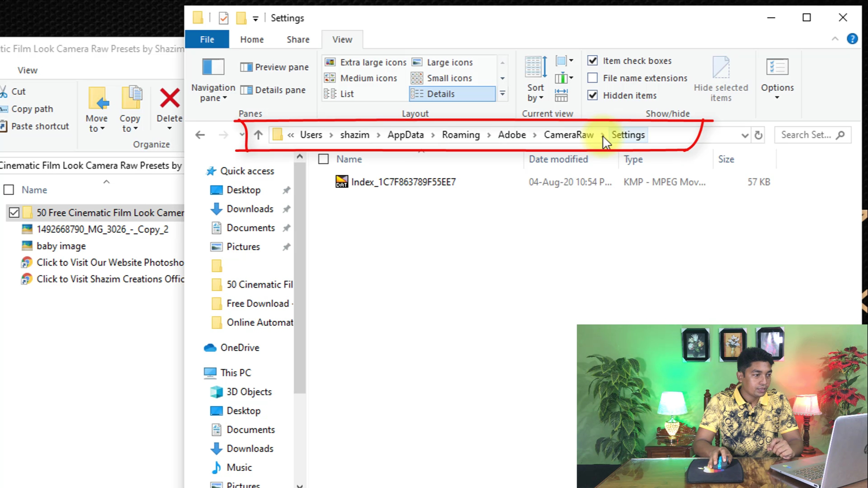Open recent locations dropdown arrow
This screenshot has width=868, height=488.
click(x=242, y=135)
